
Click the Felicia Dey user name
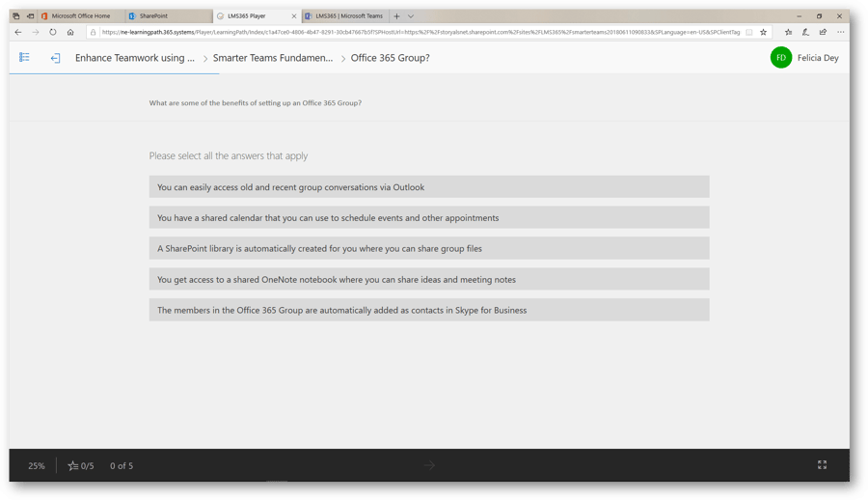click(818, 58)
